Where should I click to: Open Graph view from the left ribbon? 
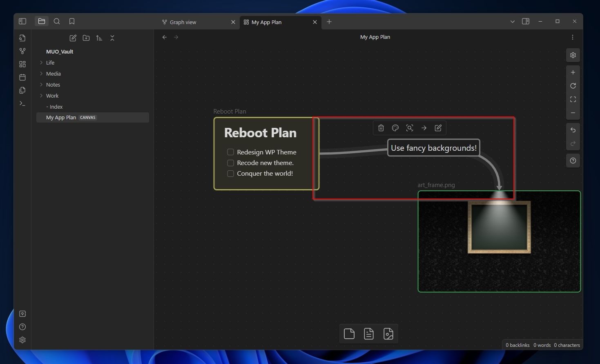coord(22,51)
